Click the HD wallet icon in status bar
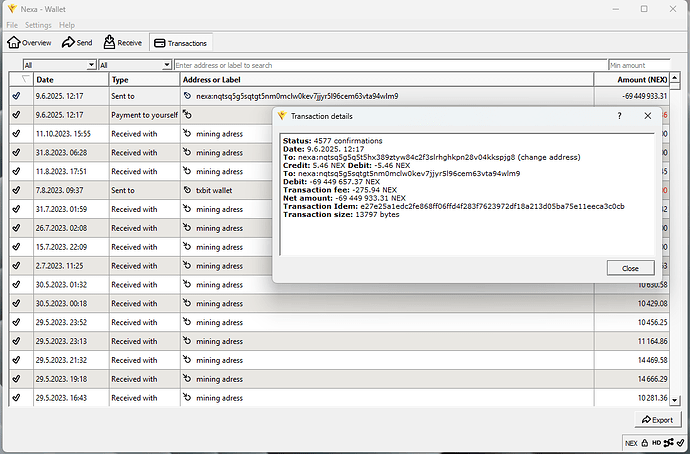The width and height of the screenshot is (690, 454). (x=656, y=443)
